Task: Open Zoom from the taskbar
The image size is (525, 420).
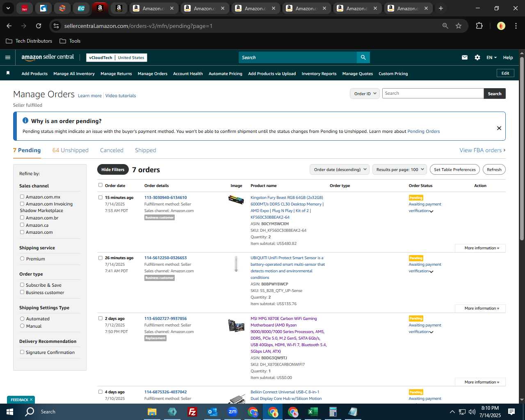Action: click(x=233, y=412)
